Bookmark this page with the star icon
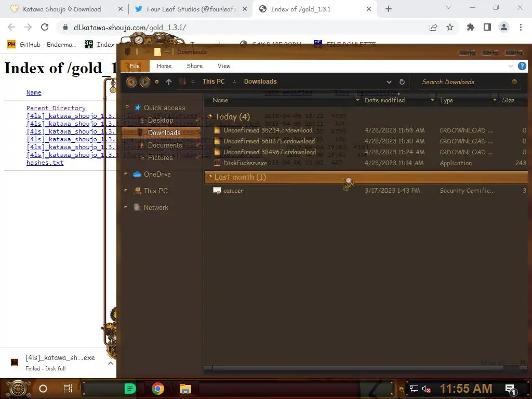 (x=450, y=27)
